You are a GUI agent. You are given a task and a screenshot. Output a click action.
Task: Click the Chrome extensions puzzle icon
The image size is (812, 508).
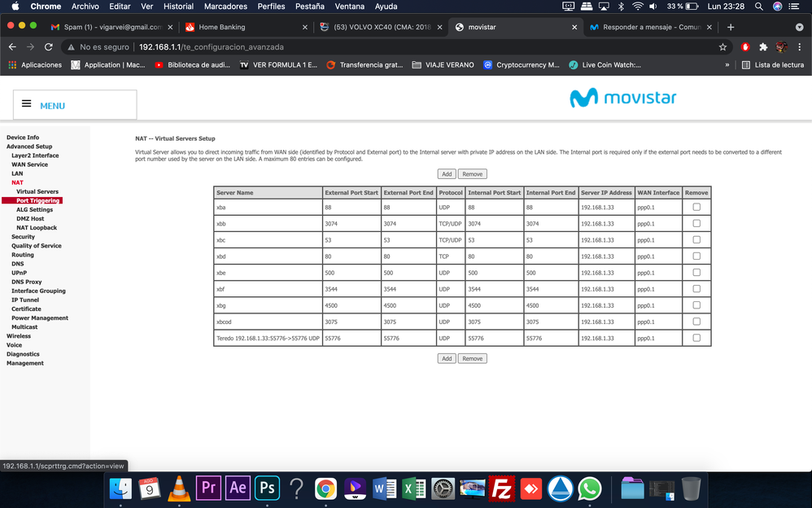point(763,47)
